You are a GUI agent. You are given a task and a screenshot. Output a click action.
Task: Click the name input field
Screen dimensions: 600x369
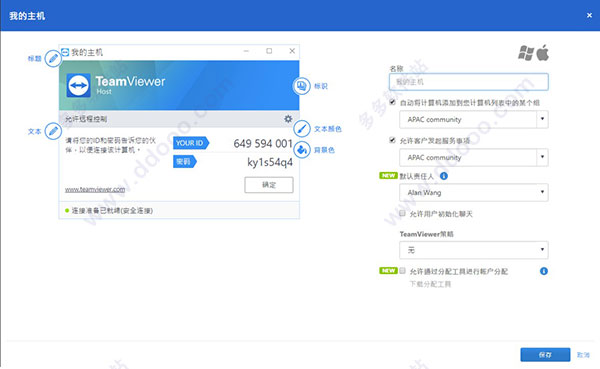469,82
